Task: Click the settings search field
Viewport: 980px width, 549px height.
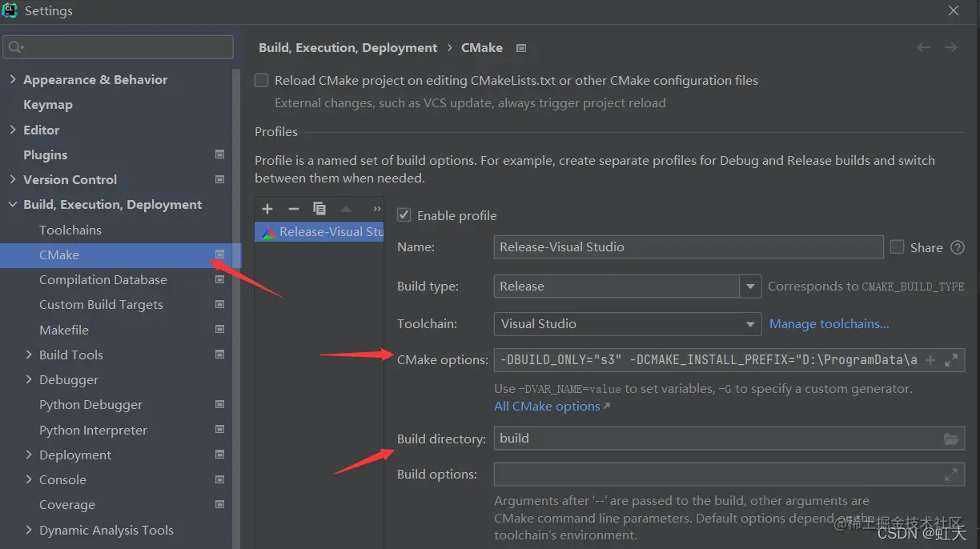Action: (x=118, y=47)
